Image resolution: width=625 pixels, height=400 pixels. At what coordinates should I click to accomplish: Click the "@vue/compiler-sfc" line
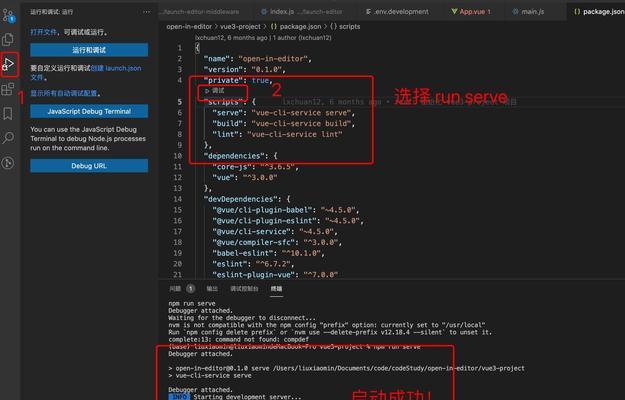point(277,242)
